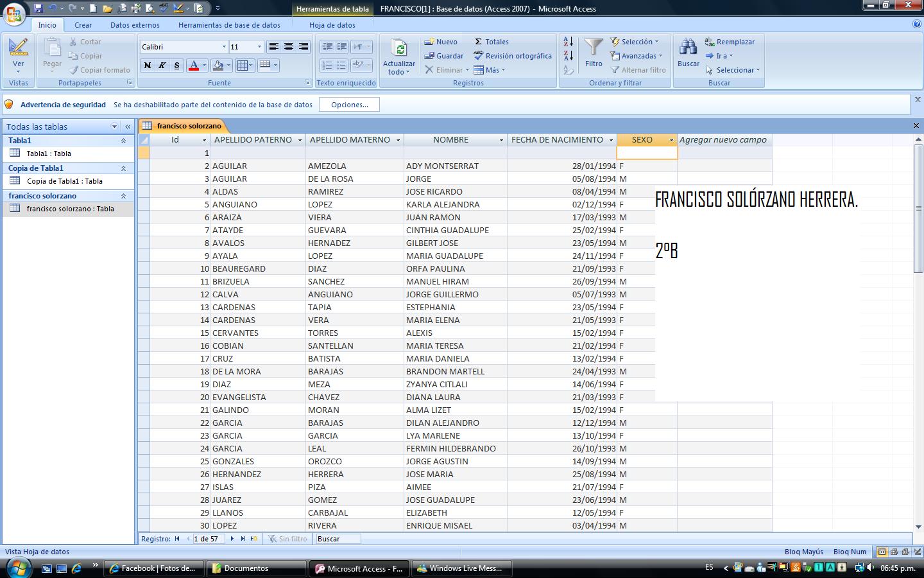Open the font size dropdown

(259, 47)
